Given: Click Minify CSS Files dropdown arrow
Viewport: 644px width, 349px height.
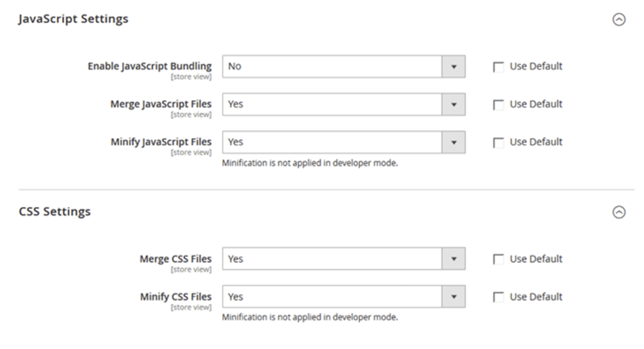Looking at the screenshot, I should pos(454,297).
